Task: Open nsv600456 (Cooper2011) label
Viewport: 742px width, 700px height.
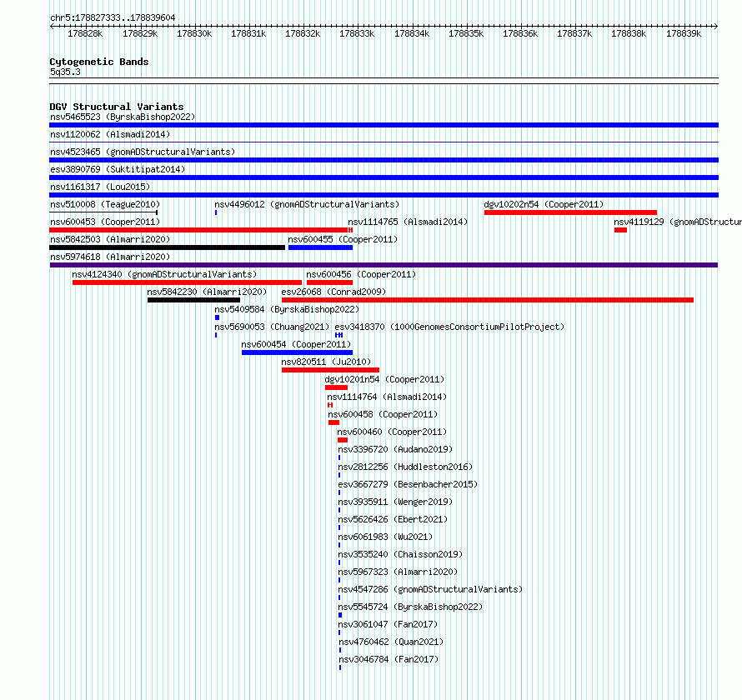Action: 361,274
